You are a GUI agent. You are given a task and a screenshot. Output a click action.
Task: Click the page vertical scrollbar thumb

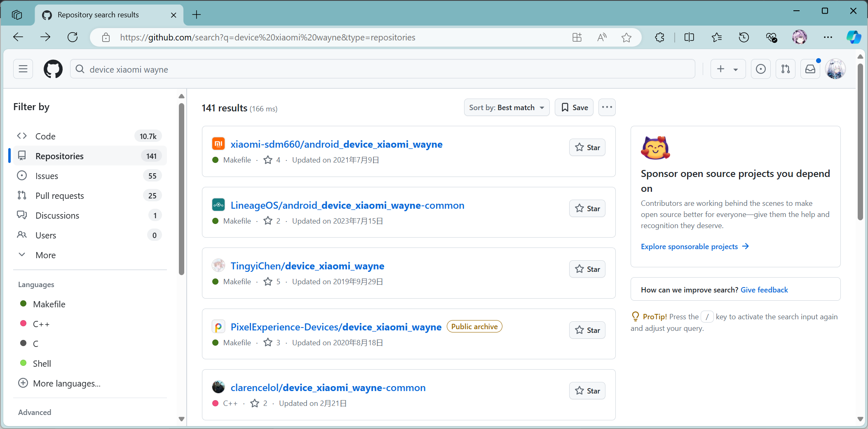(x=860, y=142)
